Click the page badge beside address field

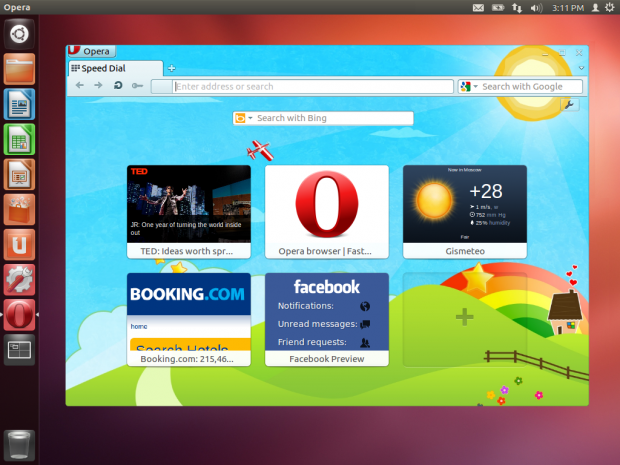162,87
